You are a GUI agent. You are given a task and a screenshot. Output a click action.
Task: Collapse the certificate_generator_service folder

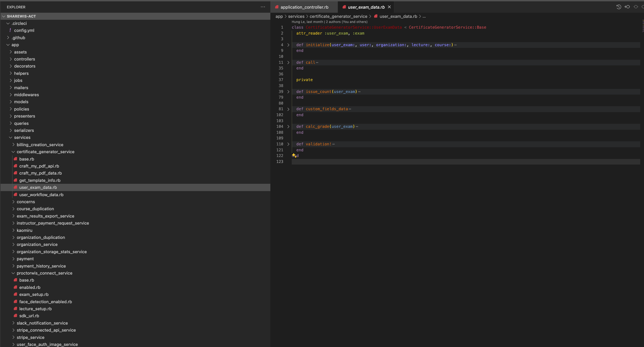[x=135, y=152]
